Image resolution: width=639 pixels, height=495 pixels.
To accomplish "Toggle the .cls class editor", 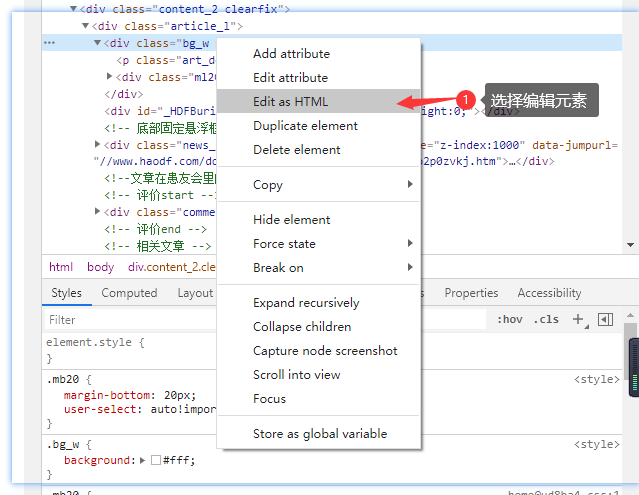I will pyautogui.click(x=547, y=320).
